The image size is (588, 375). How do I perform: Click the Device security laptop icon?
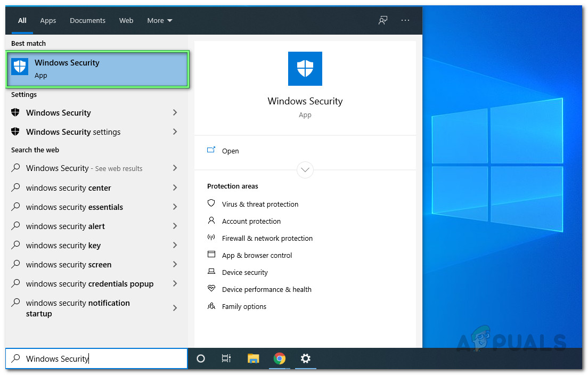[x=211, y=272]
